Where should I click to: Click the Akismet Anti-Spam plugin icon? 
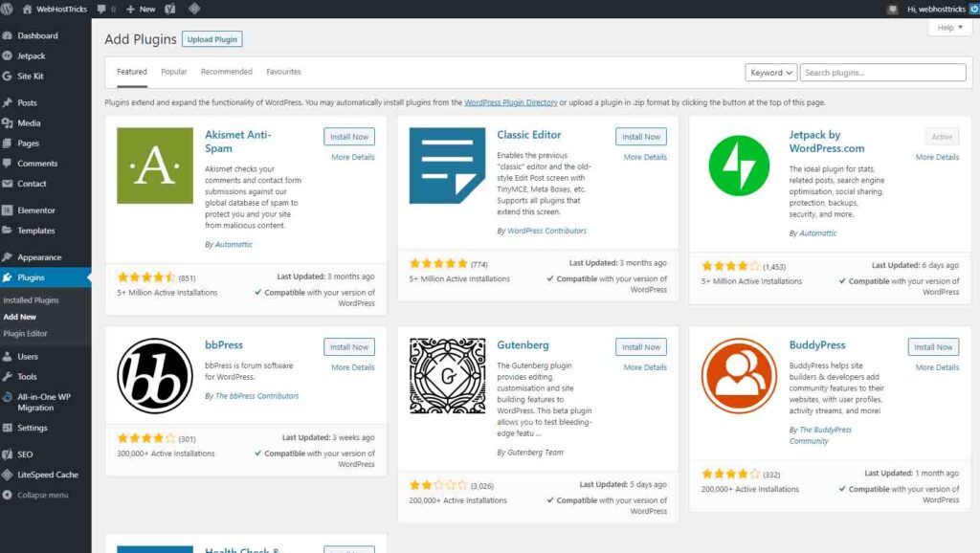pyautogui.click(x=155, y=166)
